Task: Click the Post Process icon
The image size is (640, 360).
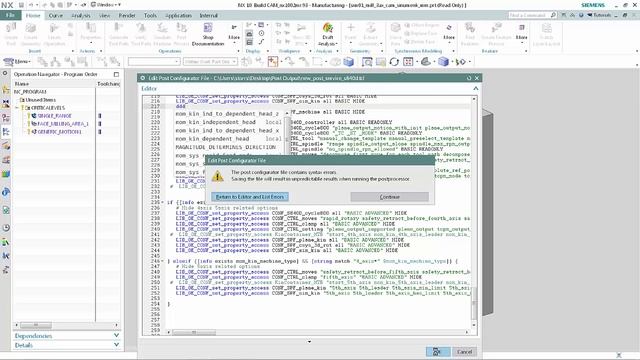Action: point(181,34)
